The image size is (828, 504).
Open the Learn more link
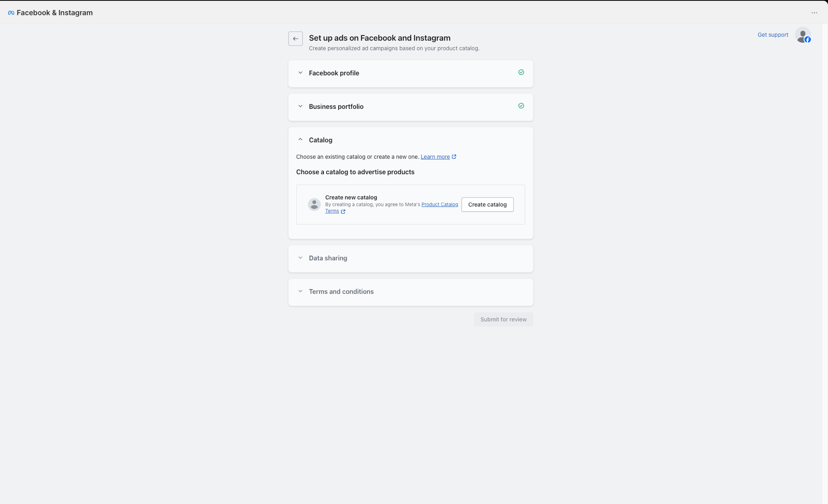pos(435,157)
